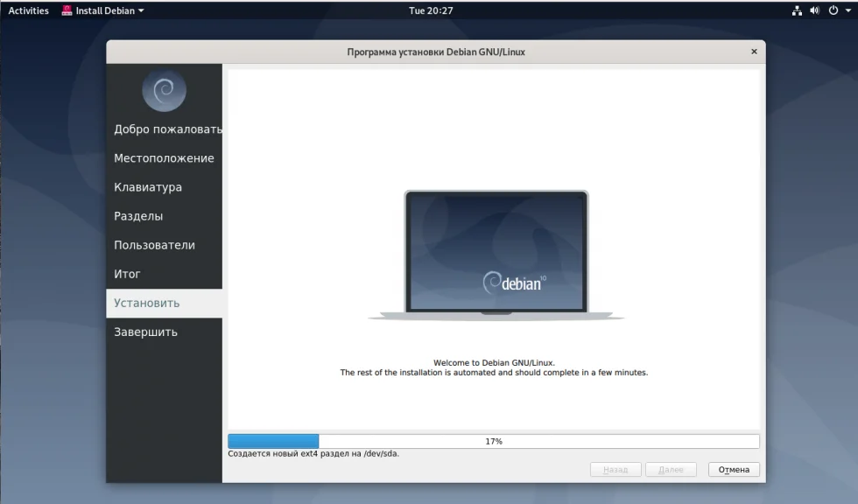Click the debian logo on laptop screen

[x=515, y=282]
